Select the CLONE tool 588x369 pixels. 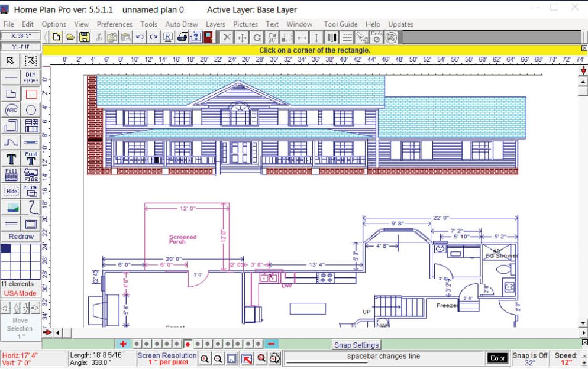(x=31, y=191)
